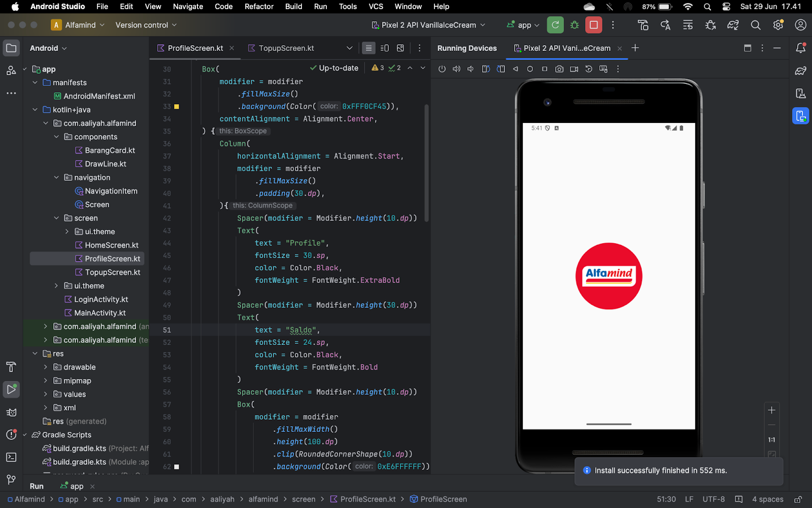Open the Build menu
The width and height of the screenshot is (812, 508).
click(x=293, y=7)
